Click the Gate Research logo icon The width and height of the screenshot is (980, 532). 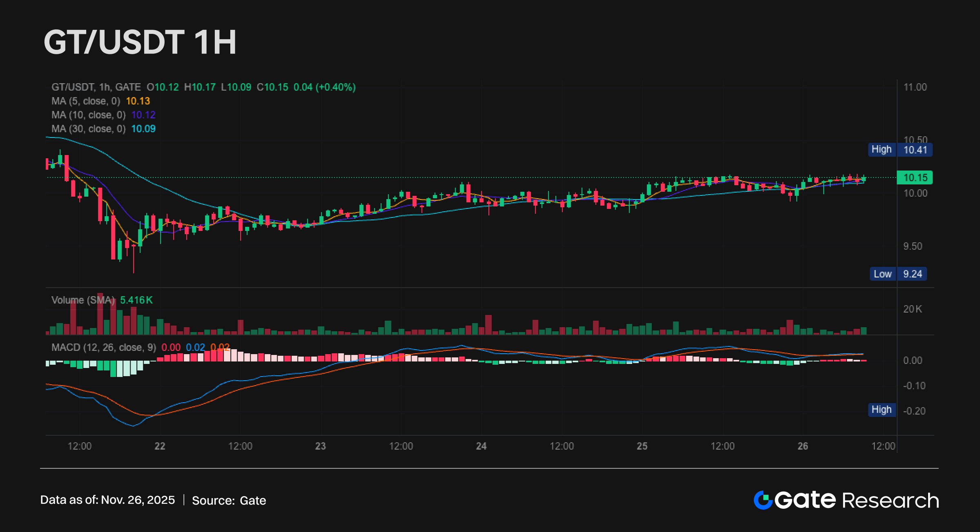(x=763, y=500)
